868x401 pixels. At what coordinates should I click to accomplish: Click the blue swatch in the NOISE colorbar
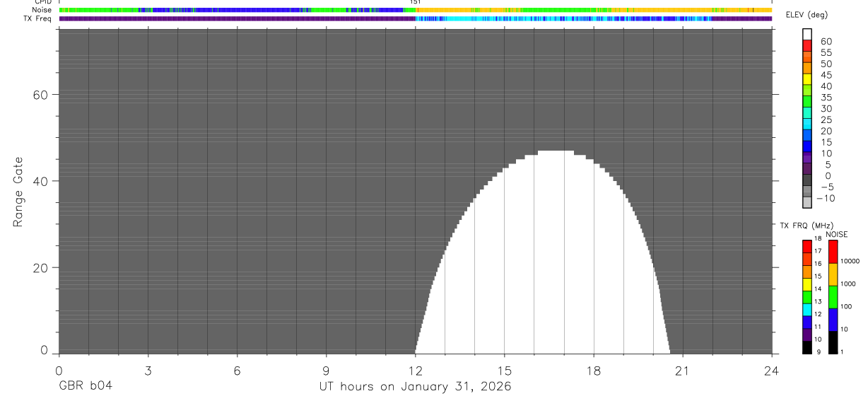833,320
